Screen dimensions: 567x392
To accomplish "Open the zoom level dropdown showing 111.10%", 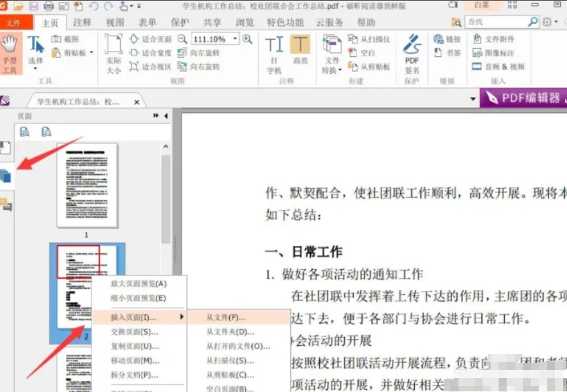I will (x=234, y=39).
